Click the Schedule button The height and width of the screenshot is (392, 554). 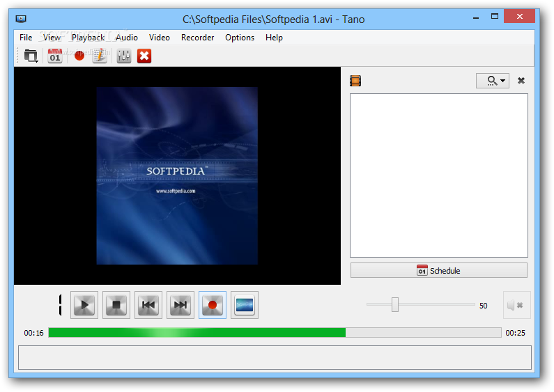coord(439,271)
